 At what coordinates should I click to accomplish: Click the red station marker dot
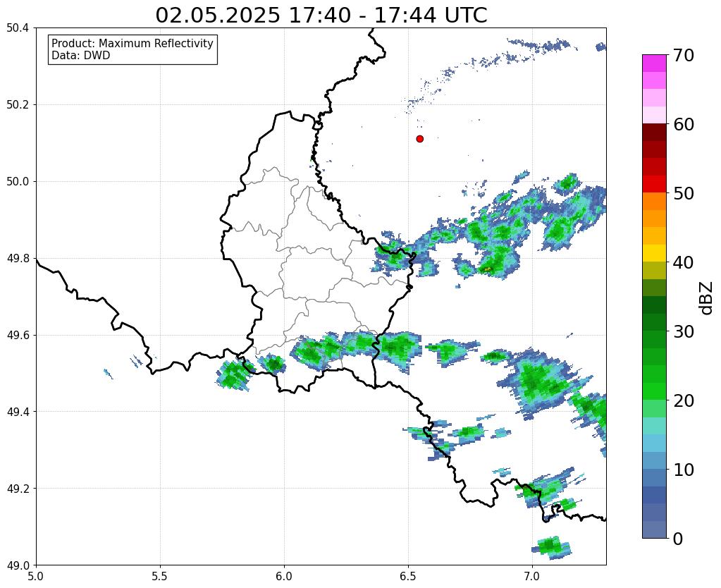pos(419,139)
